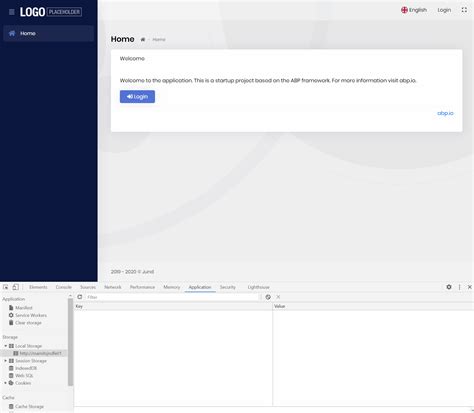Image resolution: width=474 pixels, height=413 pixels.
Task: Open DevTools settings gear icon
Action: 449,287
